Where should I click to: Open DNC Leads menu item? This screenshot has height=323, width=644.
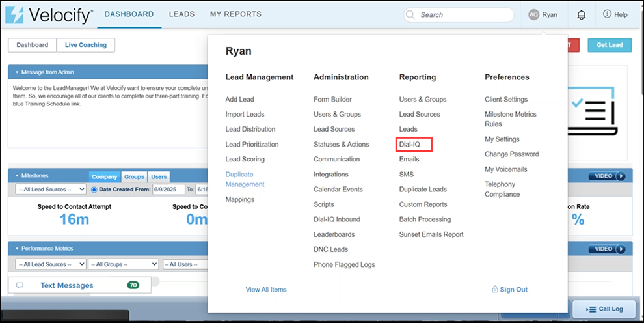(x=330, y=249)
